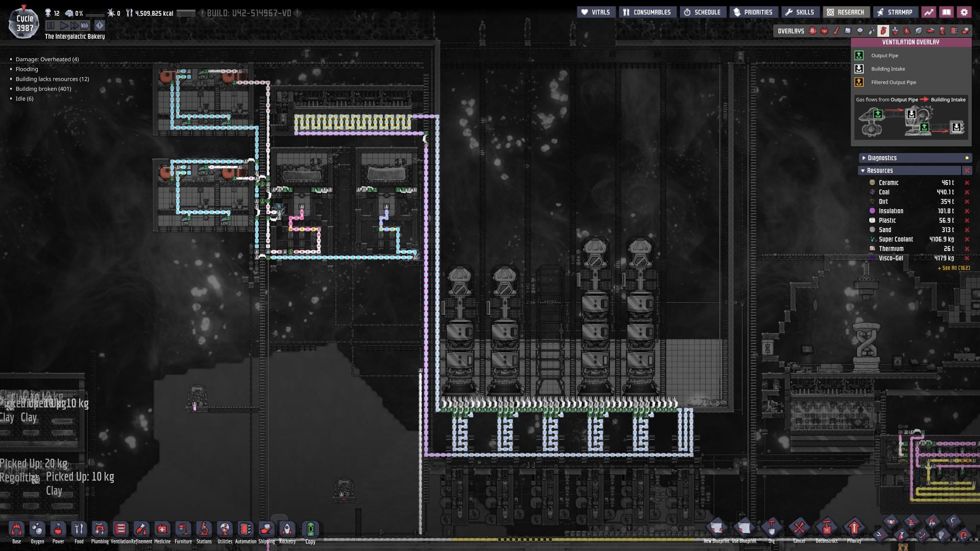Image resolution: width=980 pixels, height=551 pixels.
Task: Open the Rocketry build menu
Action: [x=287, y=530]
